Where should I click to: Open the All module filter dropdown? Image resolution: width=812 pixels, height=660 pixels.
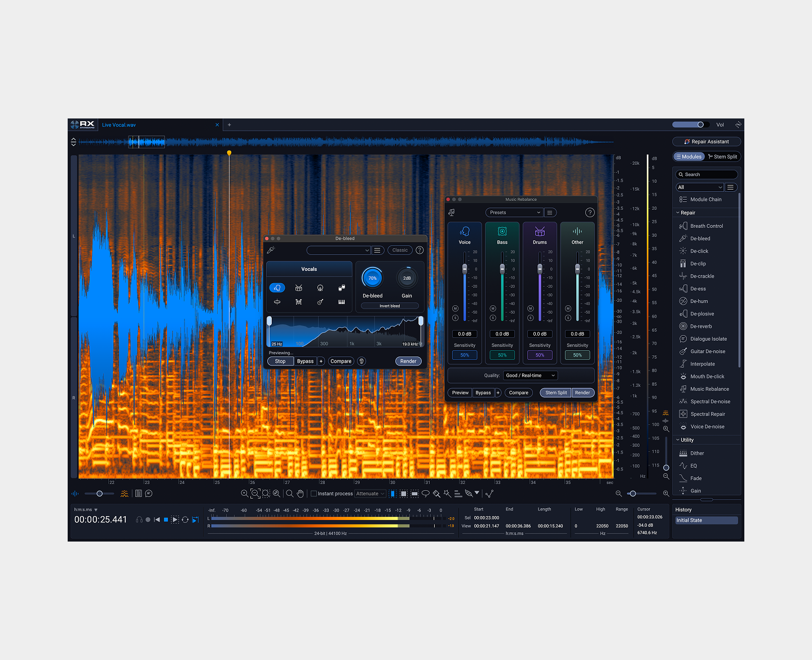pyautogui.click(x=700, y=187)
